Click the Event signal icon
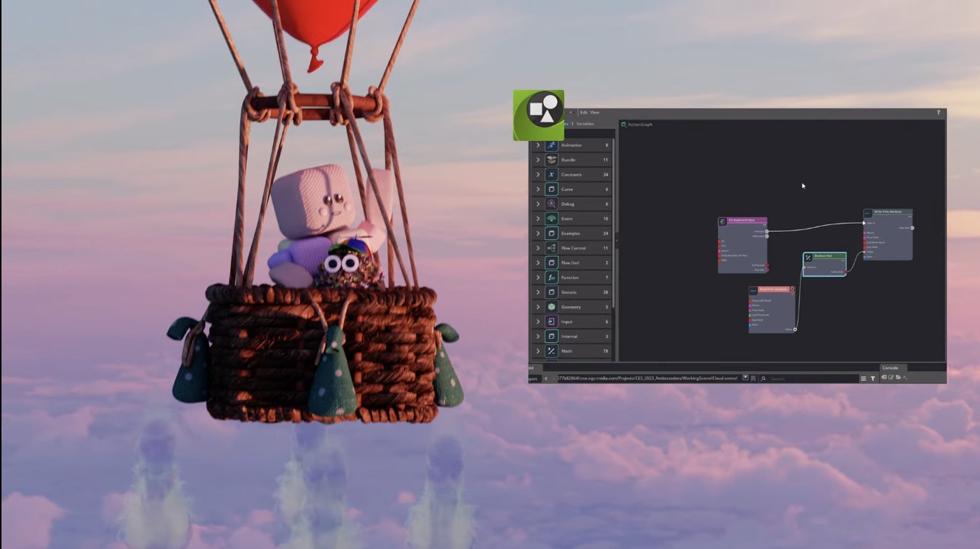 [x=550, y=218]
